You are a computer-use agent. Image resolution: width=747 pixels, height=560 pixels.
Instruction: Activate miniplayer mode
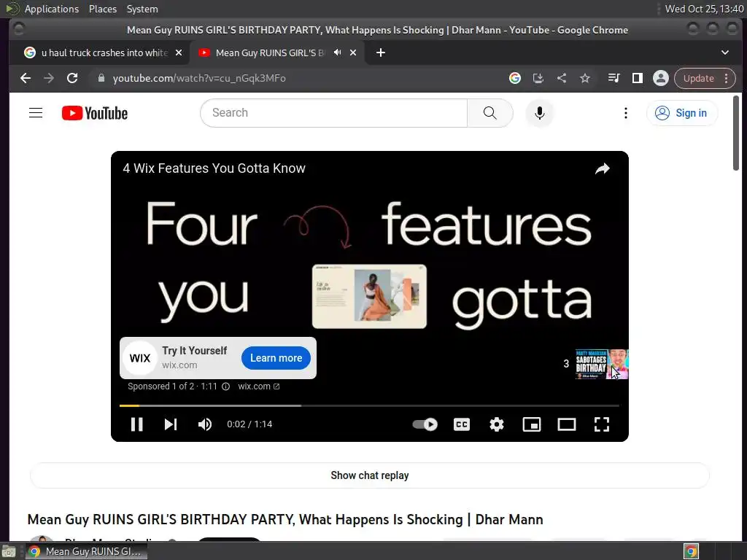pyautogui.click(x=532, y=424)
